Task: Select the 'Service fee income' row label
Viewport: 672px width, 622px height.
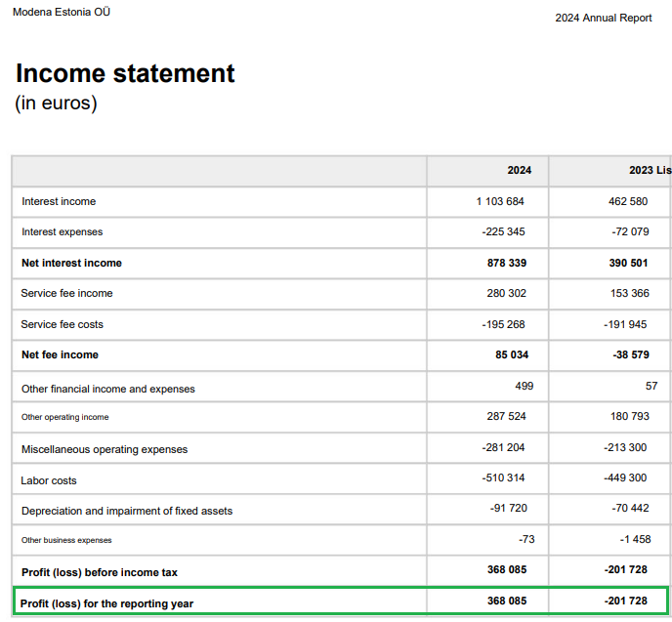Action: pos(66,293)
